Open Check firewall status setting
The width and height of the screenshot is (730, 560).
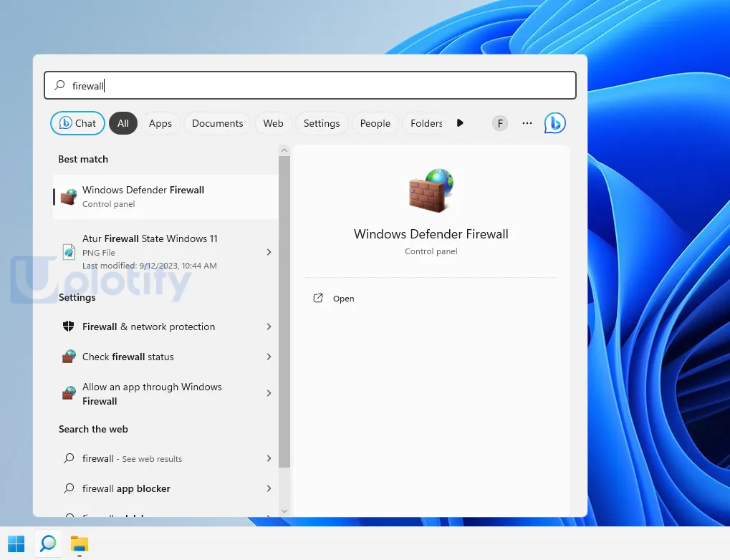[165, 357]
